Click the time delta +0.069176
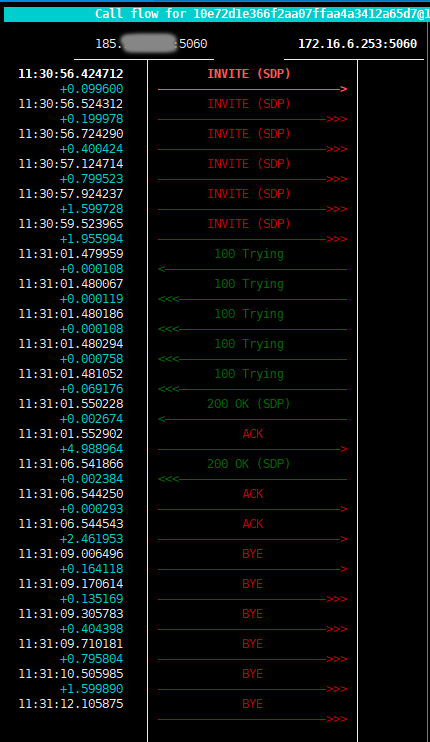The height and width of the screenshot is (742, 430). pyautogui.click(x=91, y=389)
